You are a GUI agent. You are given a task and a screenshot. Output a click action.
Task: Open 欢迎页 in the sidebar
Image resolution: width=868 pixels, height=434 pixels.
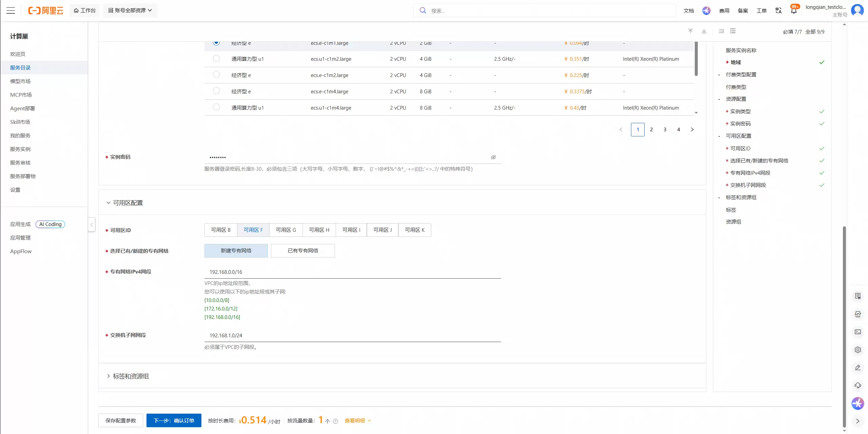18,54
